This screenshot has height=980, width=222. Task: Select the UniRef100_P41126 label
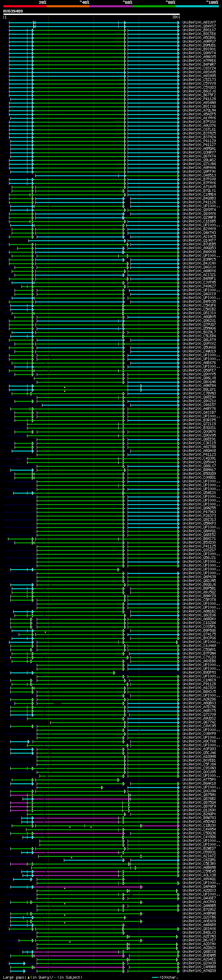pyautogui.click(x=199, y=202)
